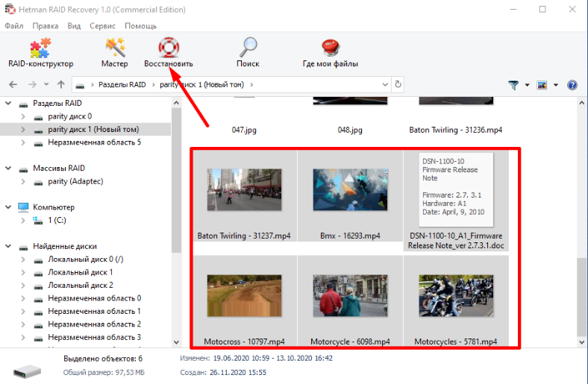Viewport: 588px width, 384px height.
Task: Open the RAID-конструктор tool
Action: 40,53
